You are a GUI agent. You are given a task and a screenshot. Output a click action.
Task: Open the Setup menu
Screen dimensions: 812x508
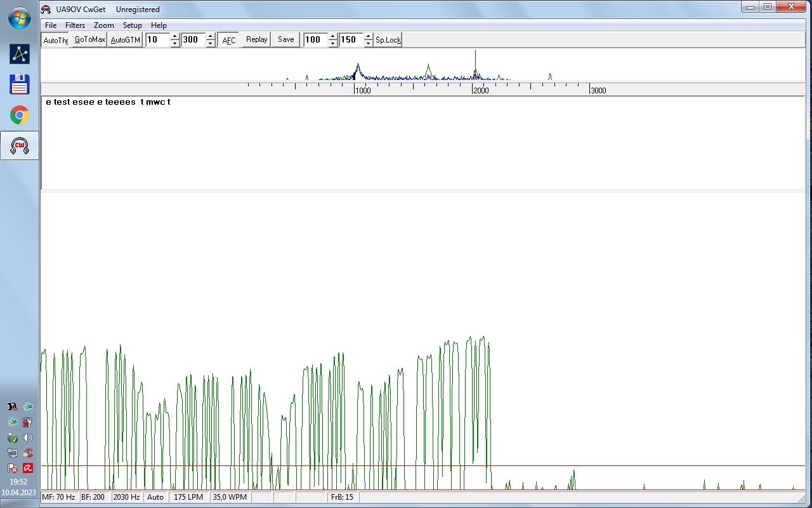[x=132, y=25]
